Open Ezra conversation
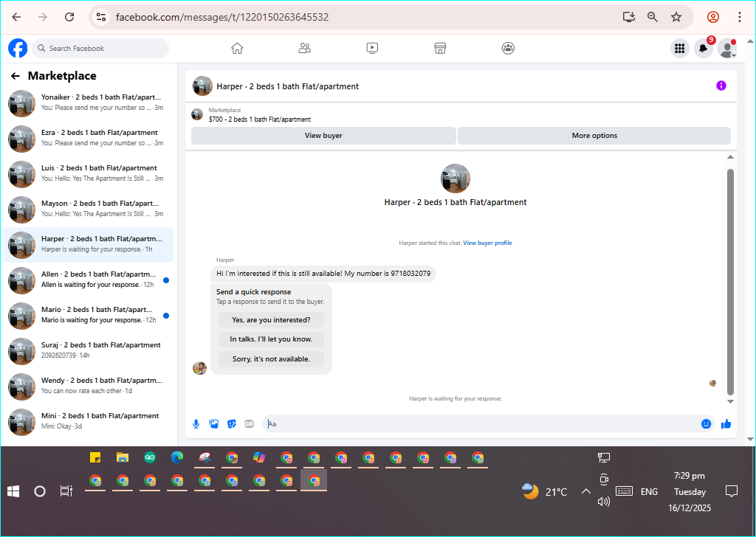The width and height of the screenshot is (756, 537). click(x=89, y=139)
